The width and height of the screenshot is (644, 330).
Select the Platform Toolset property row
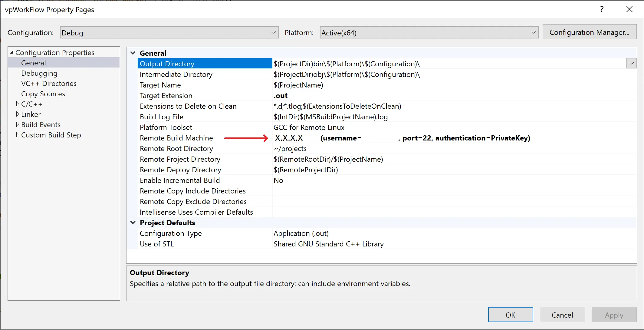166,127
